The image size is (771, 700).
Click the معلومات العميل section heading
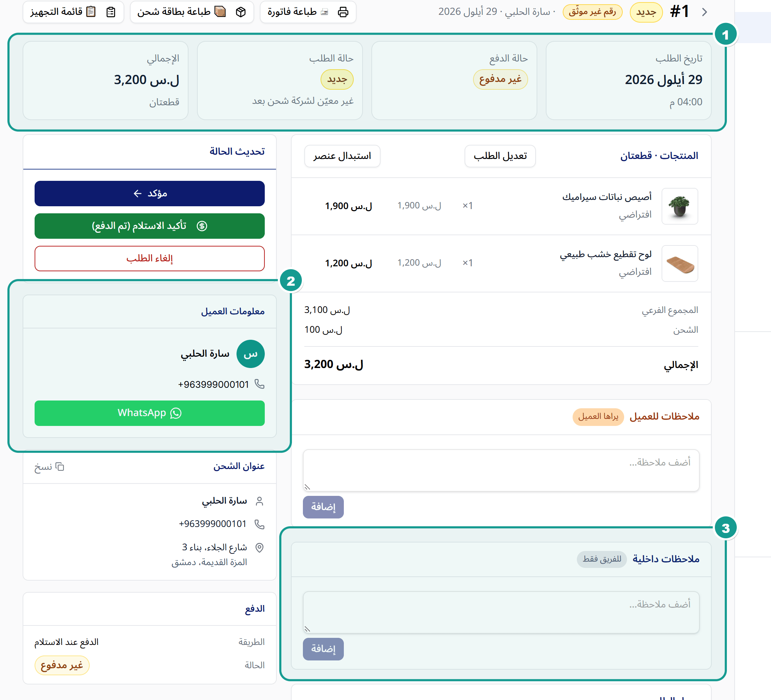point(233,312)
